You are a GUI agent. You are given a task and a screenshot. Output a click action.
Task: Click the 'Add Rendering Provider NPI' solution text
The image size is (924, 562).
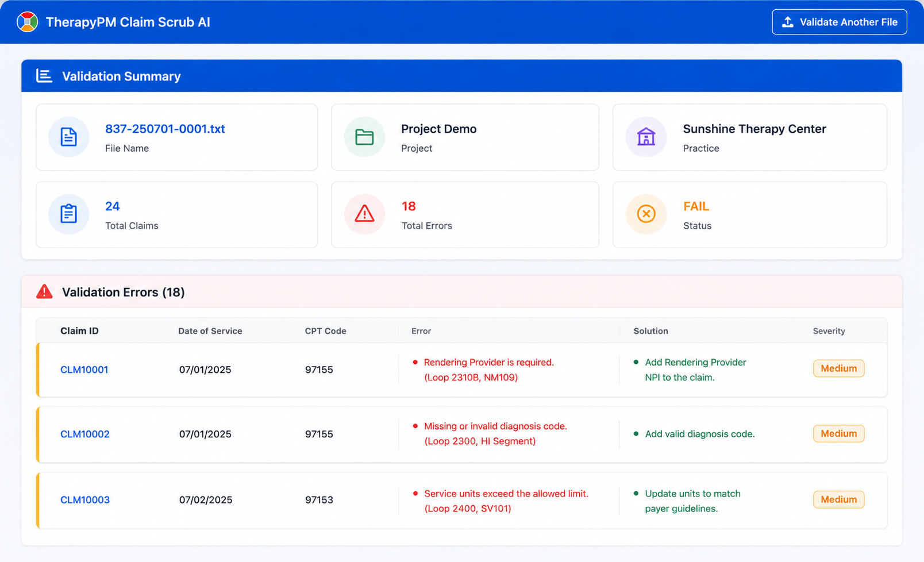[695, 369]
